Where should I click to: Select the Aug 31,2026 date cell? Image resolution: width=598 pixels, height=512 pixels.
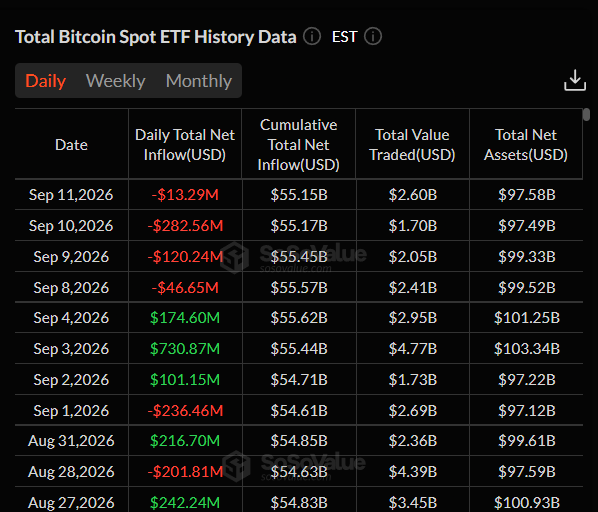(x=71, y=441)
